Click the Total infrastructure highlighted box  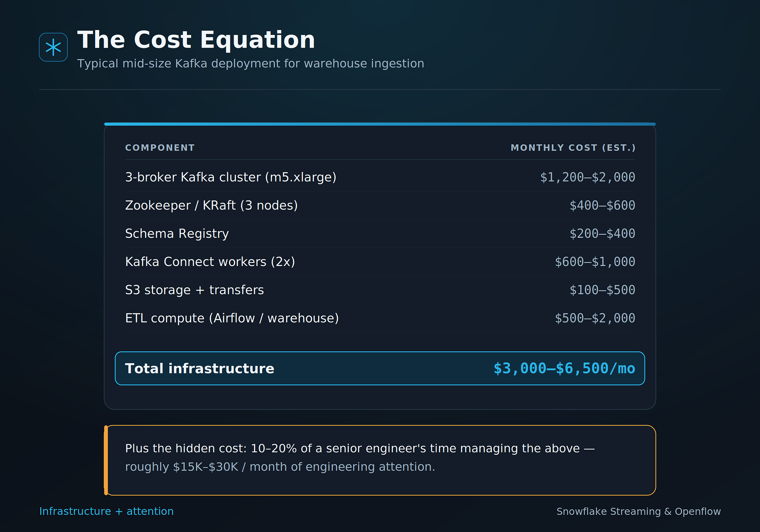(x=380, y=368)
